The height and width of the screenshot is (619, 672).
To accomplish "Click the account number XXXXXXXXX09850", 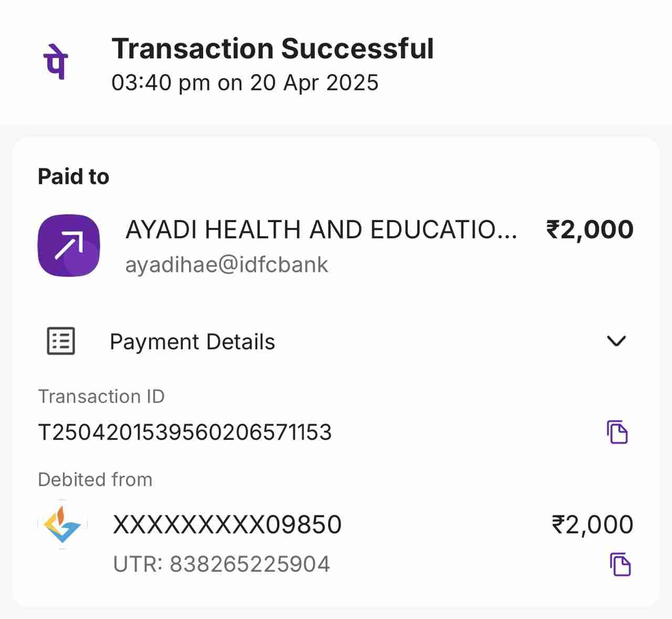I will 227,524.
